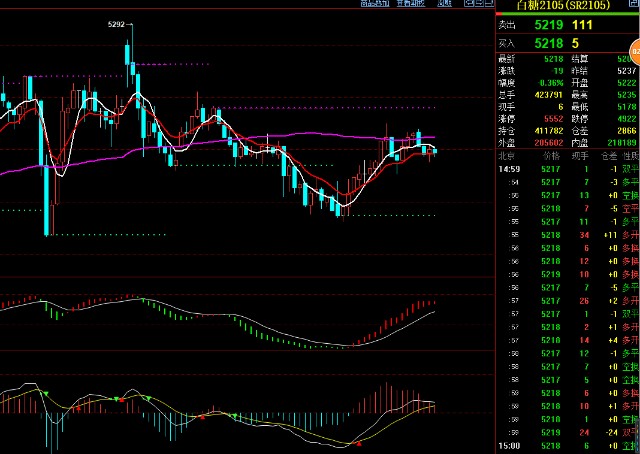Click the 外盘 value 205602

tap(546, 144)
